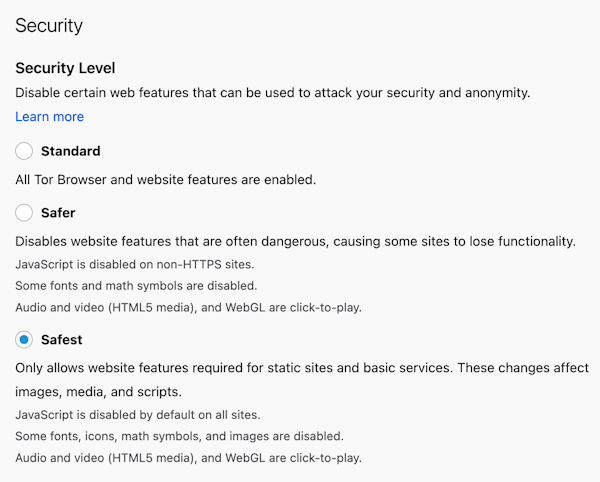This screenshot has width=600, height=482.
Task: Click 'Some fonts, icons, math symbols, and images' line
Action: pos(179,436)
